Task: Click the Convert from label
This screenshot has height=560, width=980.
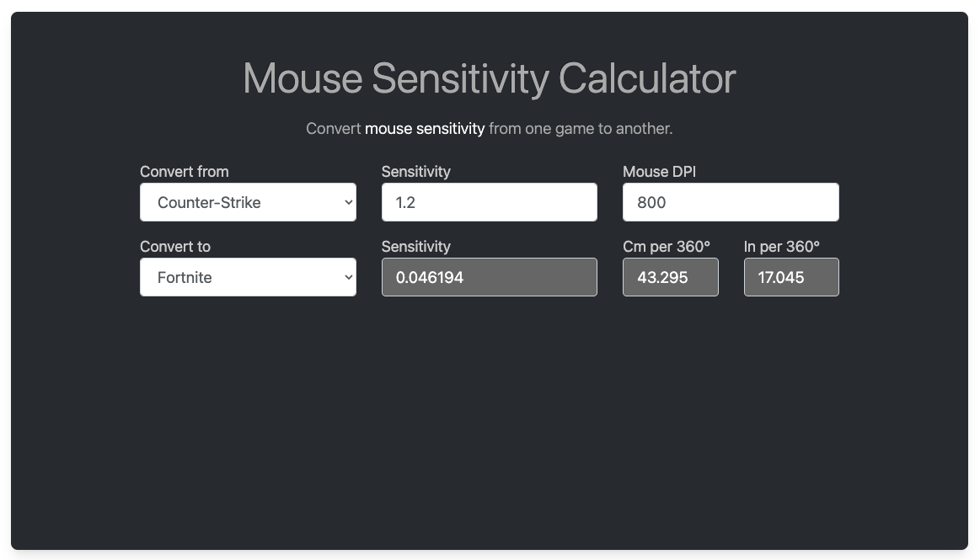Action: pos(185,172)
